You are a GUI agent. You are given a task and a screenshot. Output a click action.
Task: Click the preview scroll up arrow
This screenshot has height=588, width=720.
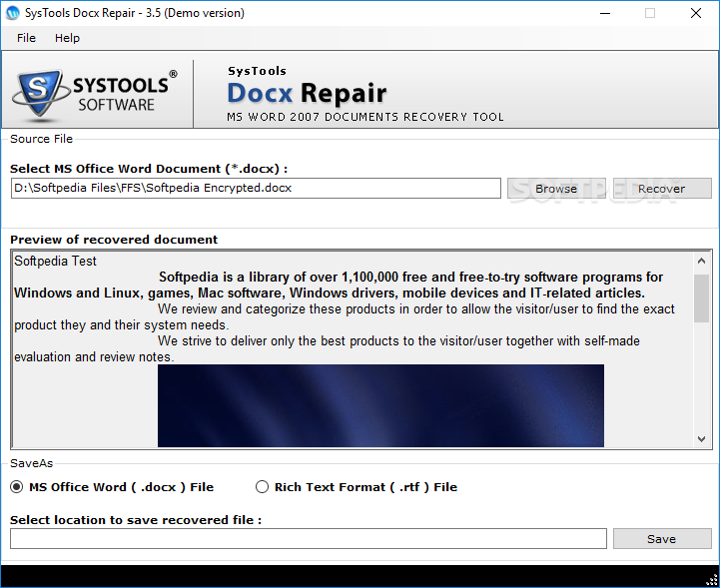click(x=701, y=262)
